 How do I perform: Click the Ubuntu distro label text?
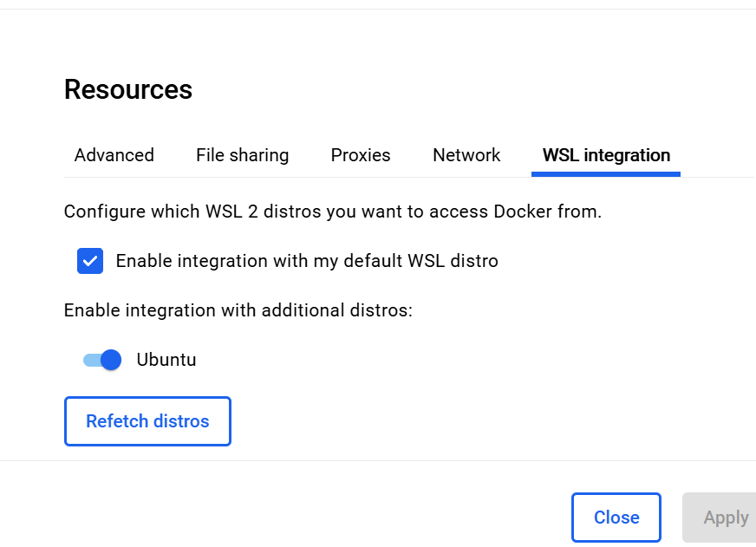166,360
